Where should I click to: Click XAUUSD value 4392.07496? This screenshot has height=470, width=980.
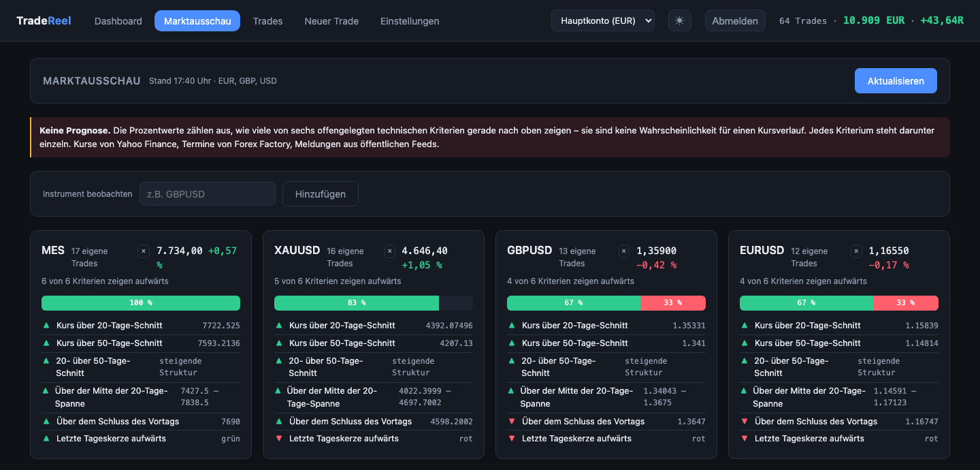click(449, 326)
